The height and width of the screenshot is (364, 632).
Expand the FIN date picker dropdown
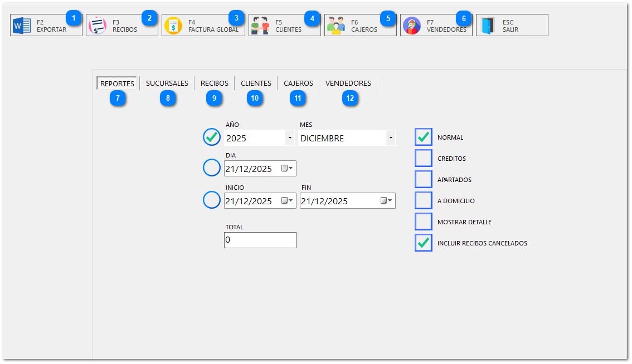[x=387, y=201]
